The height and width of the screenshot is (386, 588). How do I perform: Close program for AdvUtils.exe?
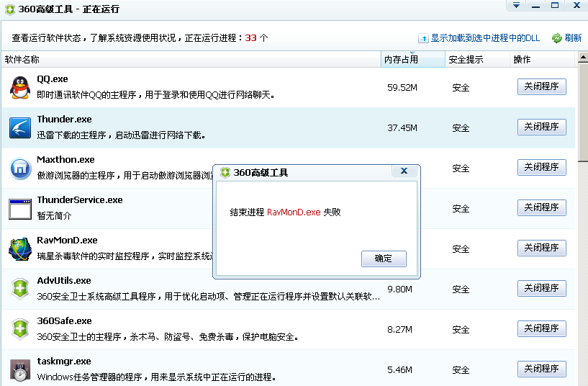pyautogui.click(x=541, y=288)
